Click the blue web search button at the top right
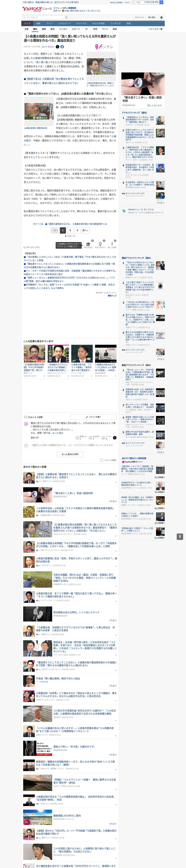186x868 pixels. coord(161,2)
